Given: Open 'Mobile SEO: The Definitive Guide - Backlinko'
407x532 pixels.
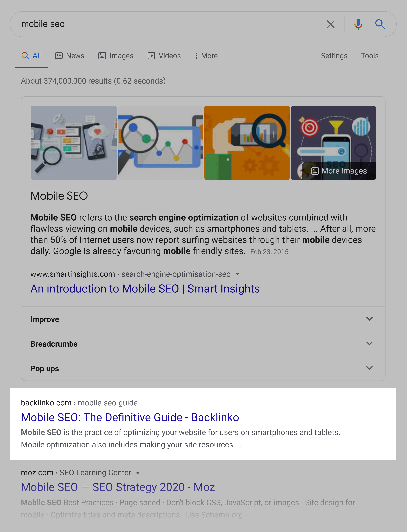Looking at the screenshot, I should pyautogui.click(x=130, y=417).
